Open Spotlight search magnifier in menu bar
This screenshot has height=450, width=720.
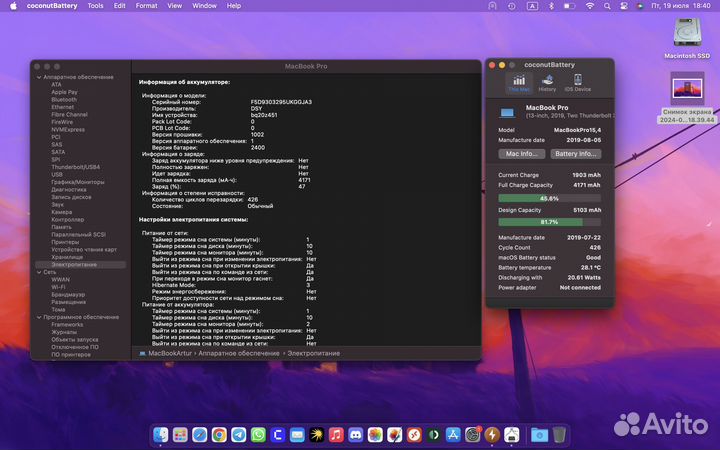(x=607, y=6)
